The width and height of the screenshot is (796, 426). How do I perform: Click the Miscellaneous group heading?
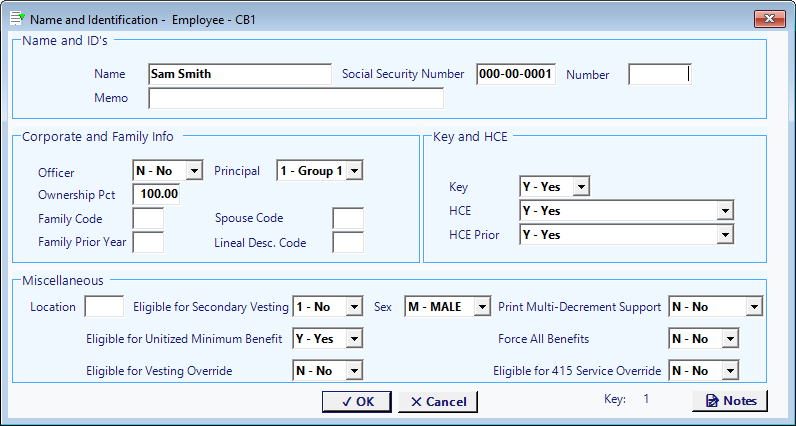pyautogui.click(x=63, y=280)
